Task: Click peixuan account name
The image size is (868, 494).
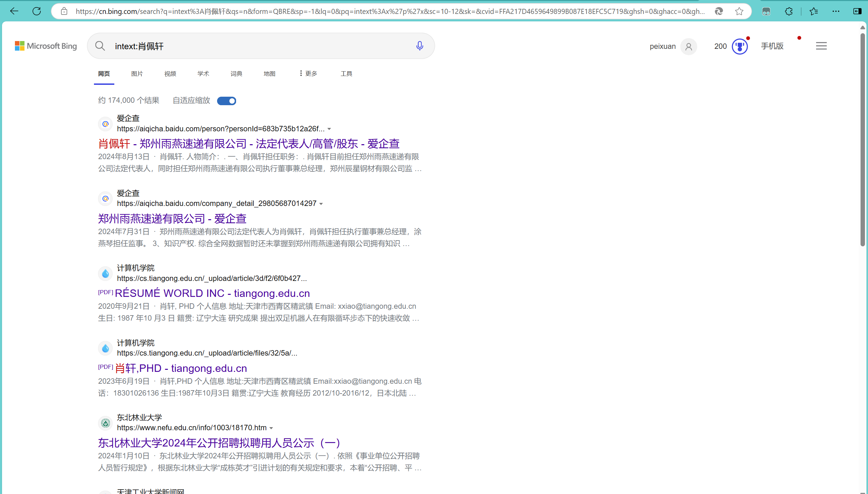Action: (x=662, y=46)
